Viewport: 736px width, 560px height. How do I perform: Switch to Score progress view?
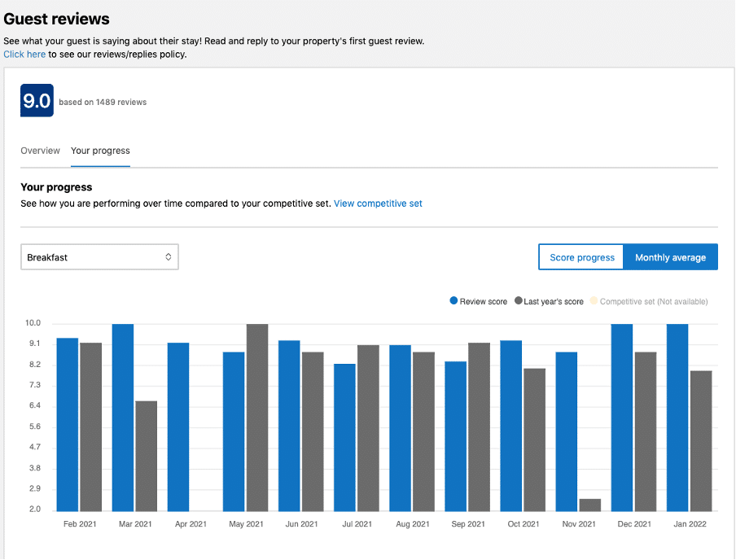[581, 257]
